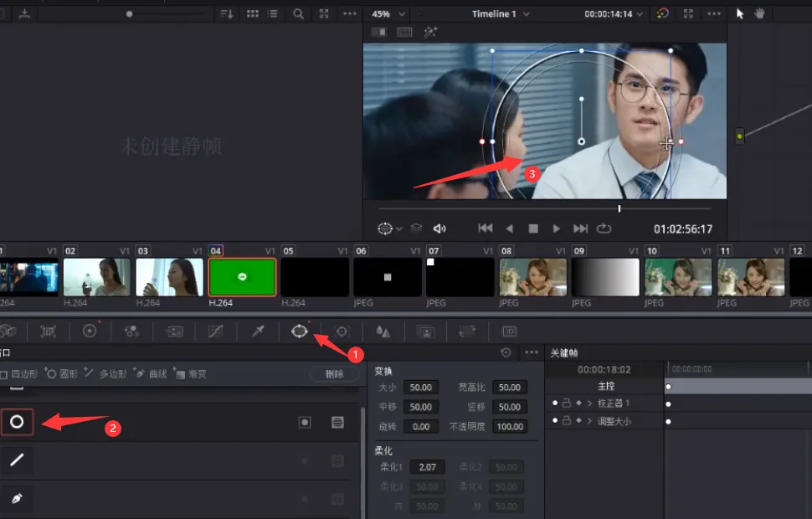
Task: Expand the 校正器 1 keyframe track
Action: (589, 403)
